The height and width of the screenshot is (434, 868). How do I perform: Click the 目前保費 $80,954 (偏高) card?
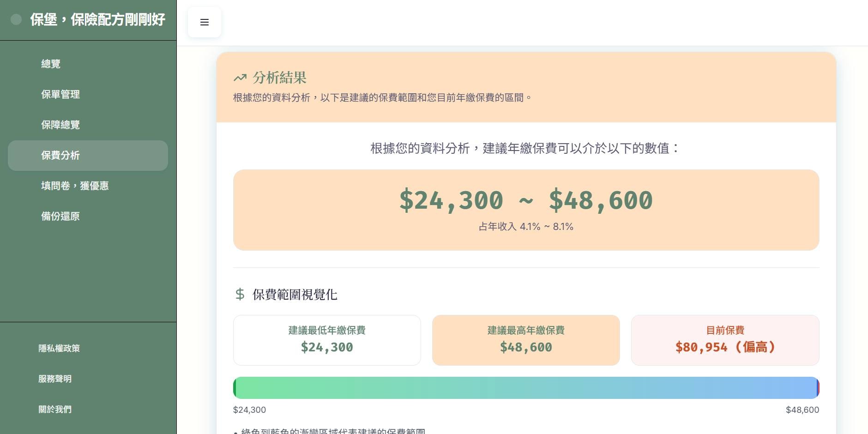(x=725, y=340)
